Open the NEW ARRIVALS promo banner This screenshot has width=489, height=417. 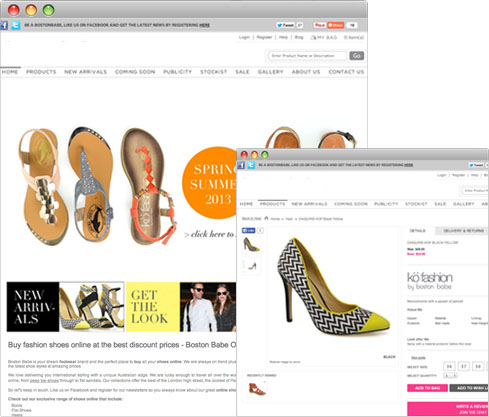65,307
